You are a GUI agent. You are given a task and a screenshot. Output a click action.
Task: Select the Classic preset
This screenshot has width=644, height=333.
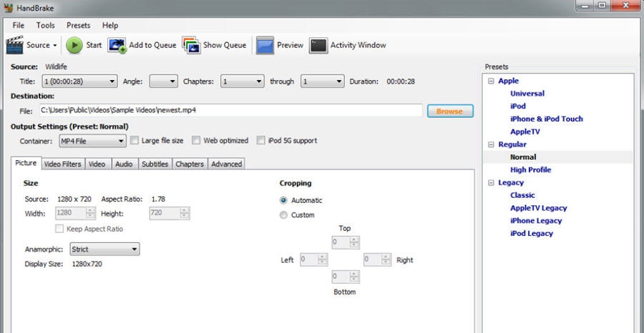point(522,195)
